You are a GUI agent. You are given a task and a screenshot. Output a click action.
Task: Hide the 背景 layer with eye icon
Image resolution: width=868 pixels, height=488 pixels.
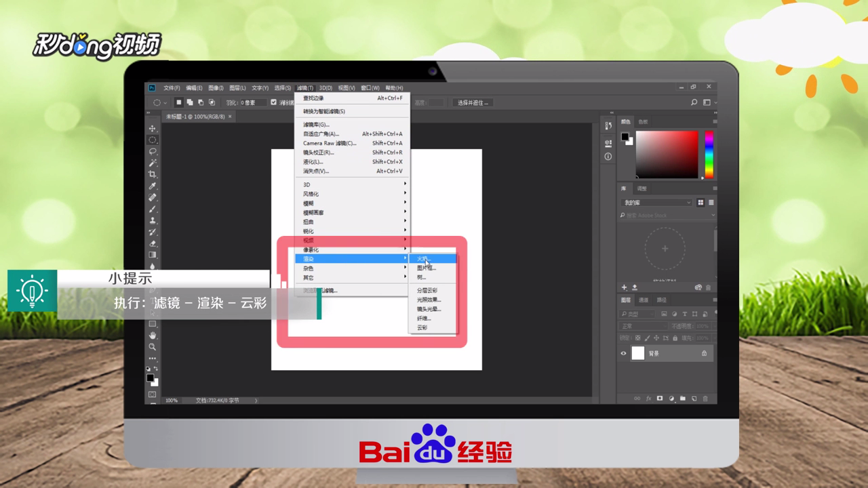[x=624, y=353]
